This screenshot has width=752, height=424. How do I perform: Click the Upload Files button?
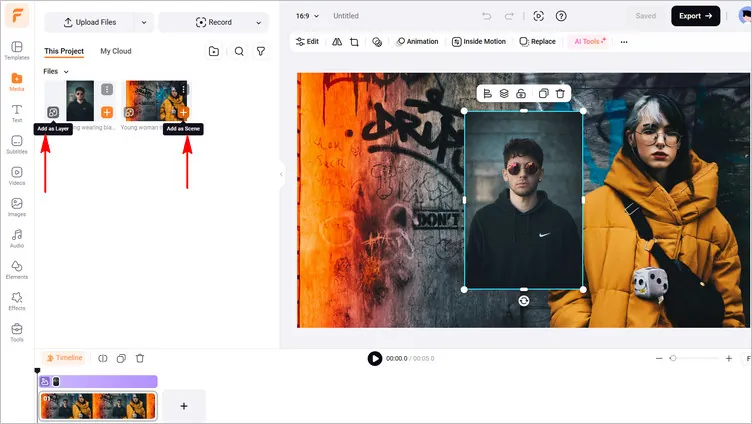[x=90, y=23]
